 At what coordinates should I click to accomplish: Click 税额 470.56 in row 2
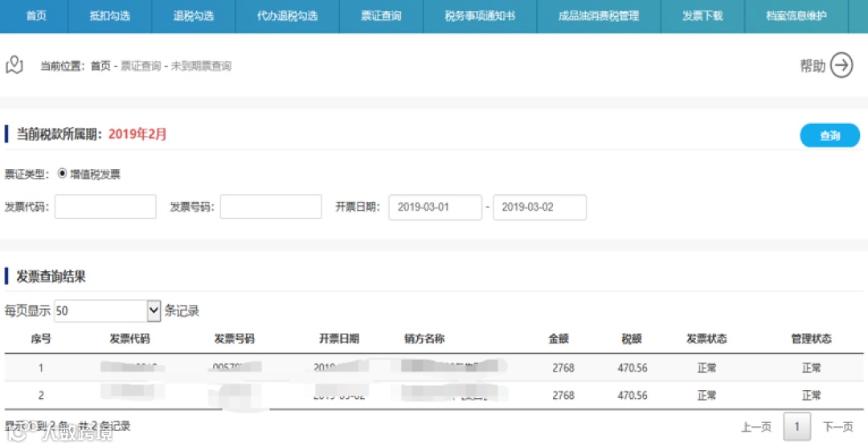(633, 396)
